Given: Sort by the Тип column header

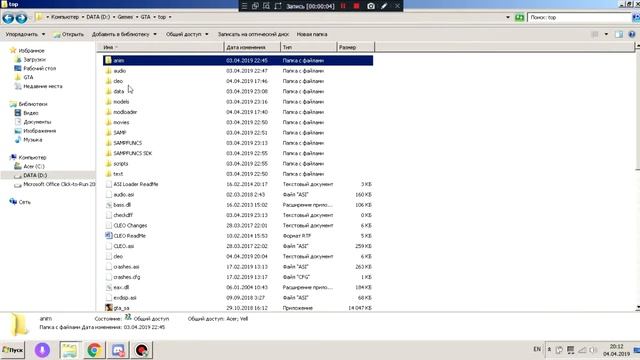Looking at the screenshot, I should [x=309, y=47].
